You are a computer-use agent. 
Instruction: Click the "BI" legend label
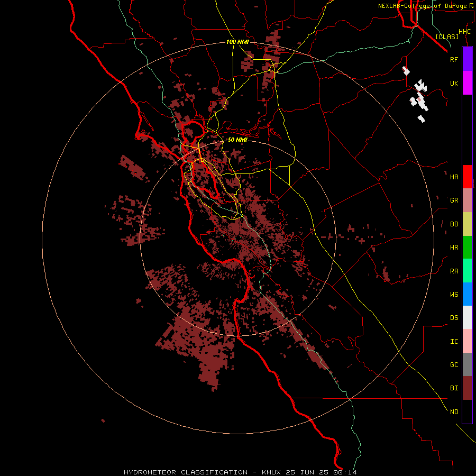click(454, 388)
